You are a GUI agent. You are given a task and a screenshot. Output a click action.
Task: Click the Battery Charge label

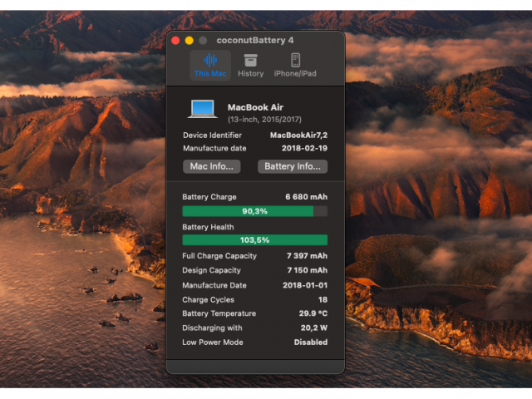tap(209, 197)
